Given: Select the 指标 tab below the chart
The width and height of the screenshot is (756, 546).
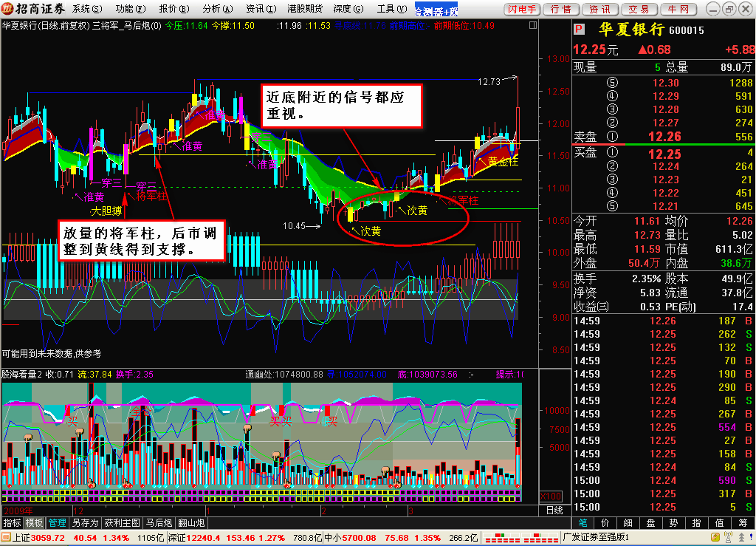Looking at the screenshot, I should tap(12, 523).
